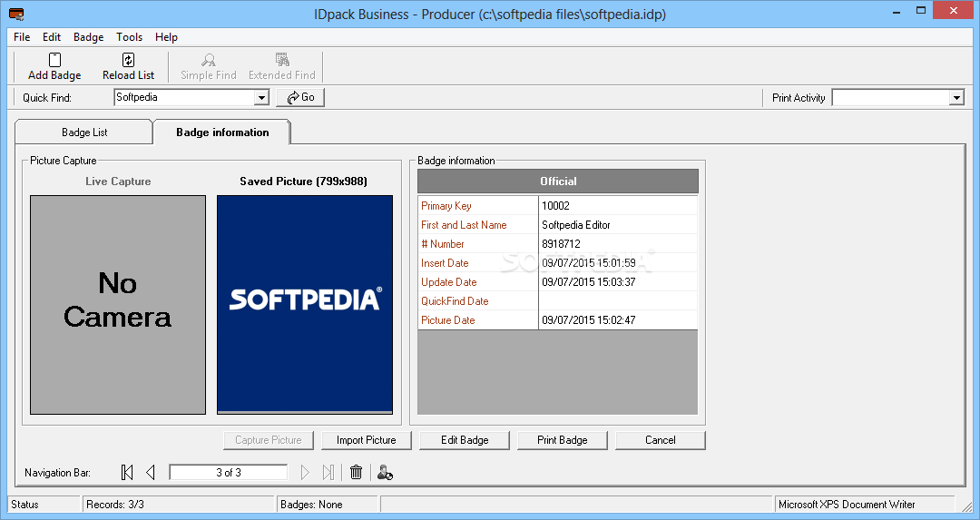Click the Capture Picture button
This screenshot has height=520, width=980.
(x=268, y=440)
